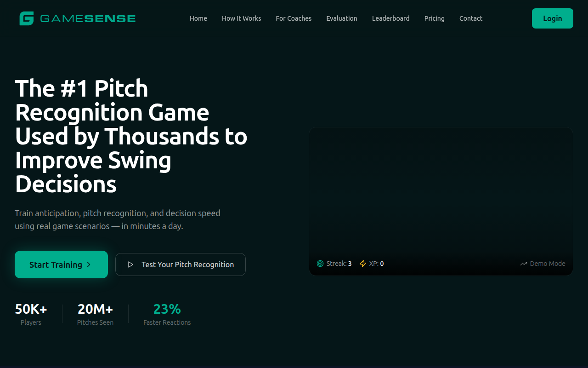Screen dimensions: 588x368
Task: Click the Streak target icon
Action: coord(320,264)
